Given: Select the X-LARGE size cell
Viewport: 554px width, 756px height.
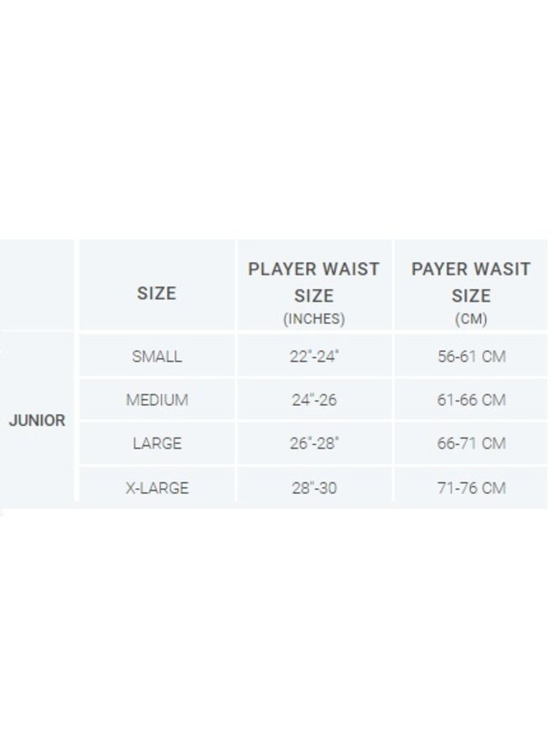Looking at the screenshot, I should coord(157,487).
